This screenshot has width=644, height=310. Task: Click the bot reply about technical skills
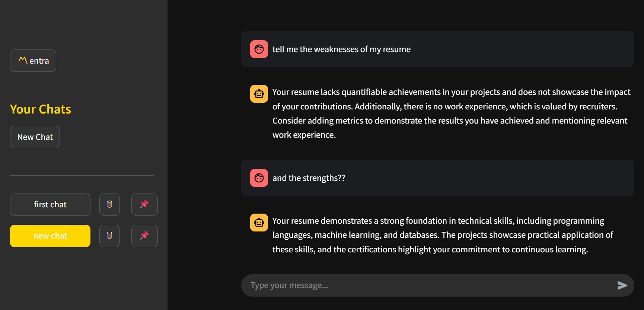click(x=443, y=235)
